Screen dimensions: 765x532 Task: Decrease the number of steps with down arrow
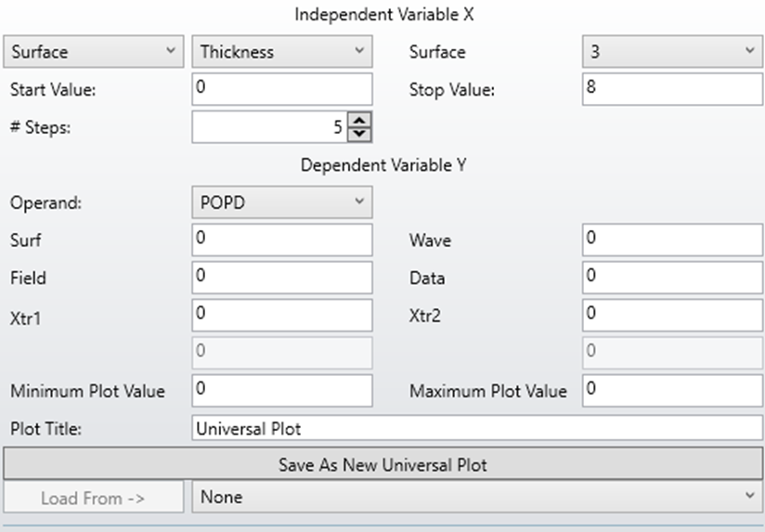359,134
